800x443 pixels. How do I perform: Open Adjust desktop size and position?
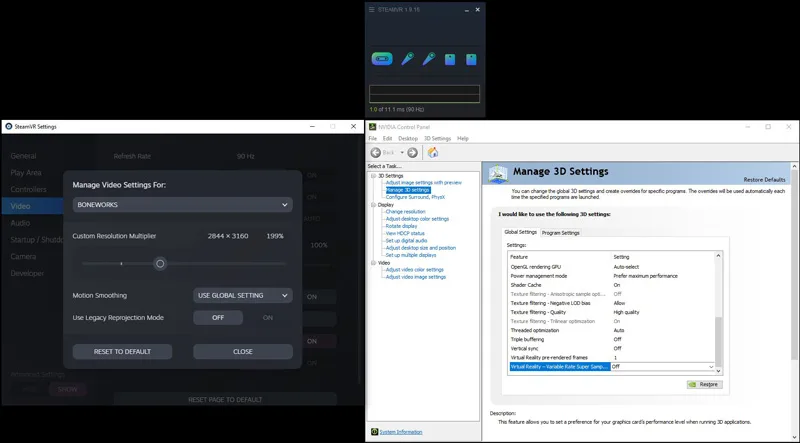(x=421, y=248)
